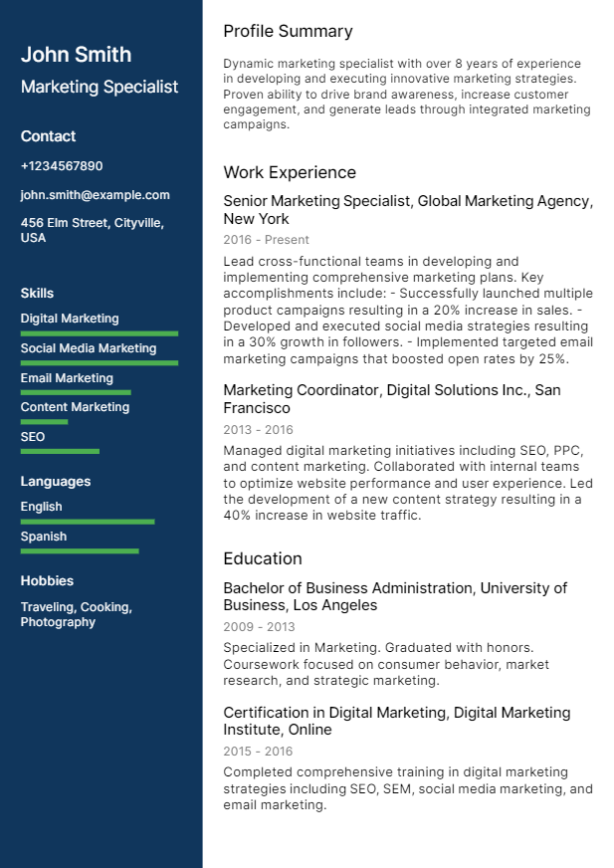Click the SEO skill progress bar
The image size is (614, 868).
point(60,451)
